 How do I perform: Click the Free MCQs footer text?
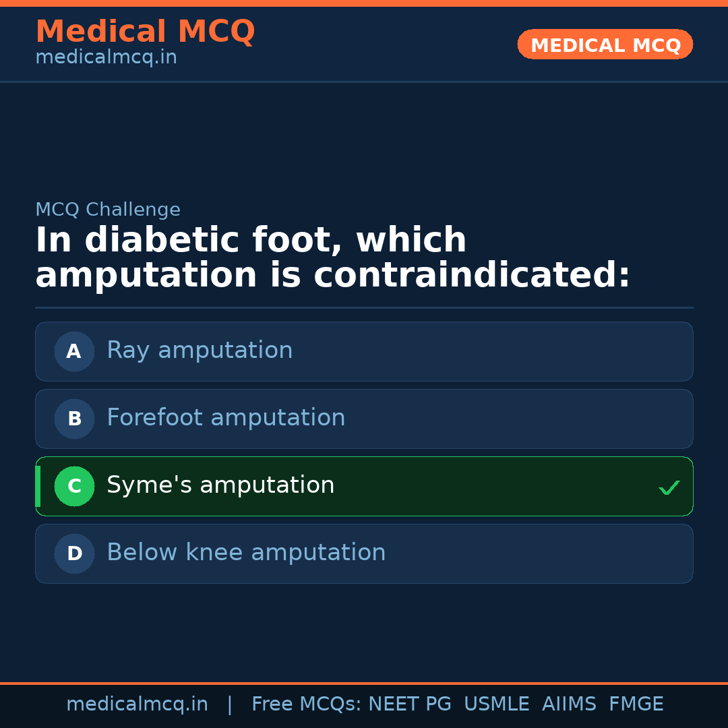coord(306,704)
